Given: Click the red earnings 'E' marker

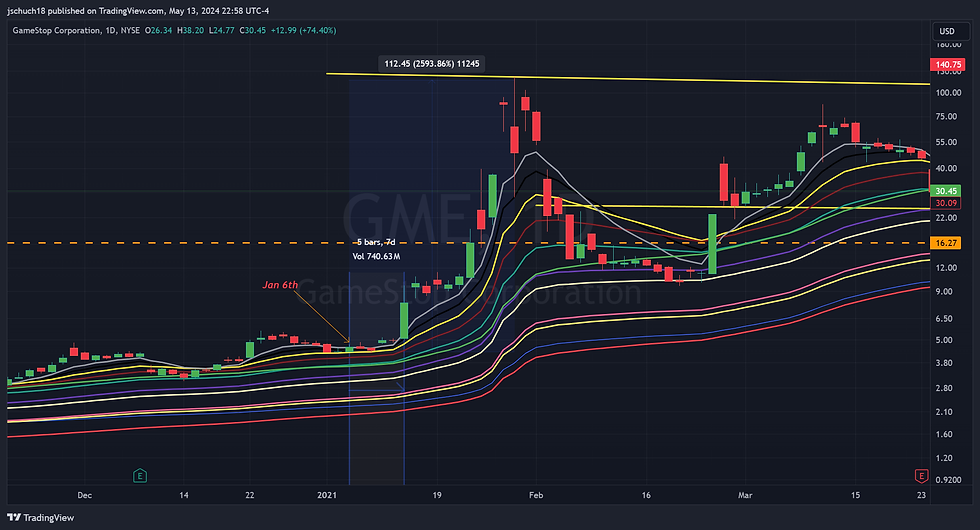Looking at the screenshot, I should point(921,476).
